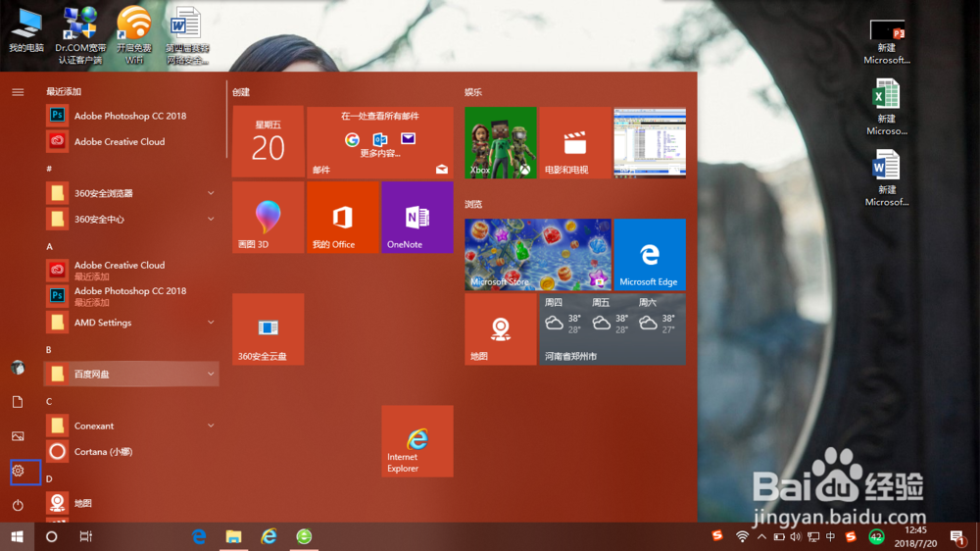Switch the 中 input language indicator
Screen dimensions: 980x551
point(831,536)
